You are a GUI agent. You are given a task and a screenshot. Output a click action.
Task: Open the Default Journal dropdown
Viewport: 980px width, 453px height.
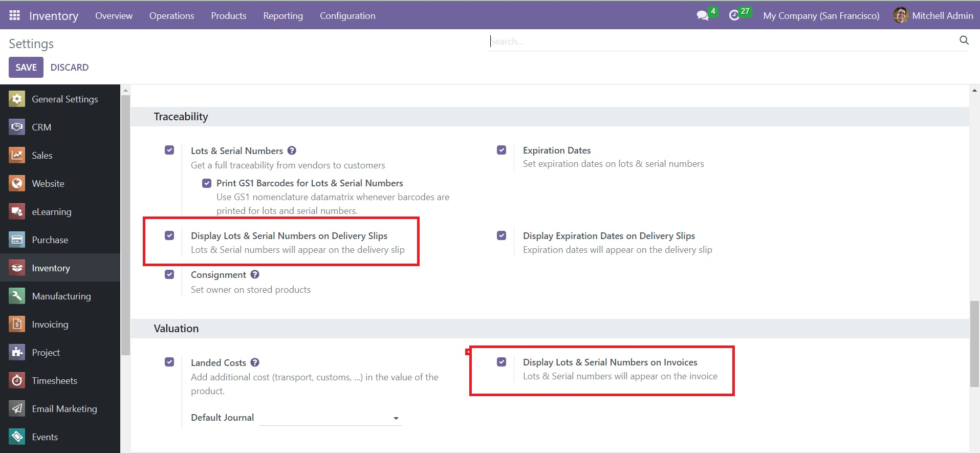pyautogui.click(x=331, y=418)
